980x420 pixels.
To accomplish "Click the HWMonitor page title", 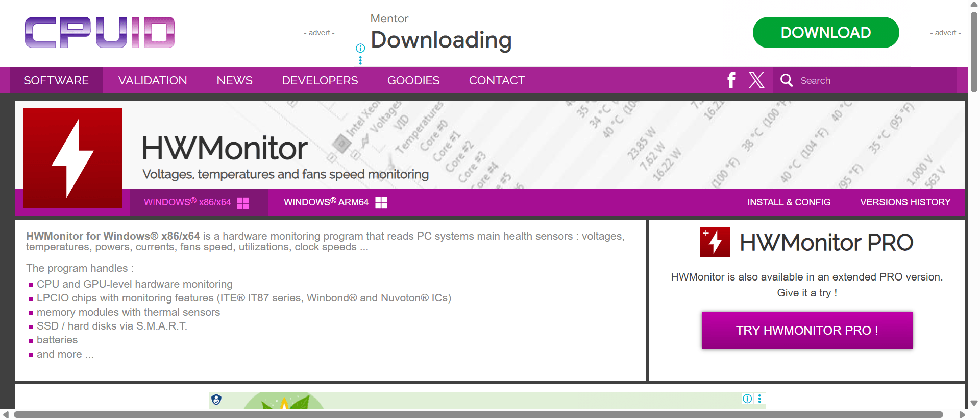I will 225,148.
